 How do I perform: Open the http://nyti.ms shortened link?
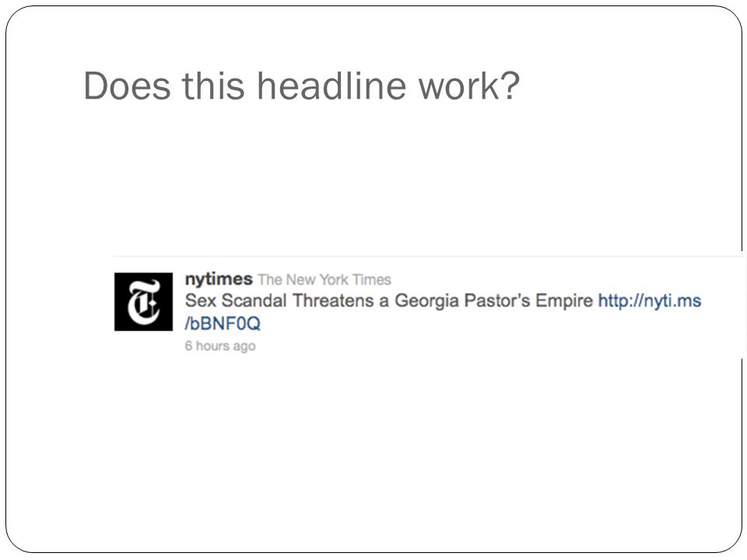649,300
